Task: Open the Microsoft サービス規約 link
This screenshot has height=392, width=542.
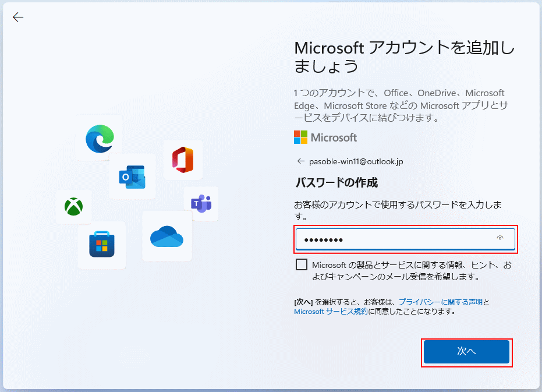Action: click(331, 312)
